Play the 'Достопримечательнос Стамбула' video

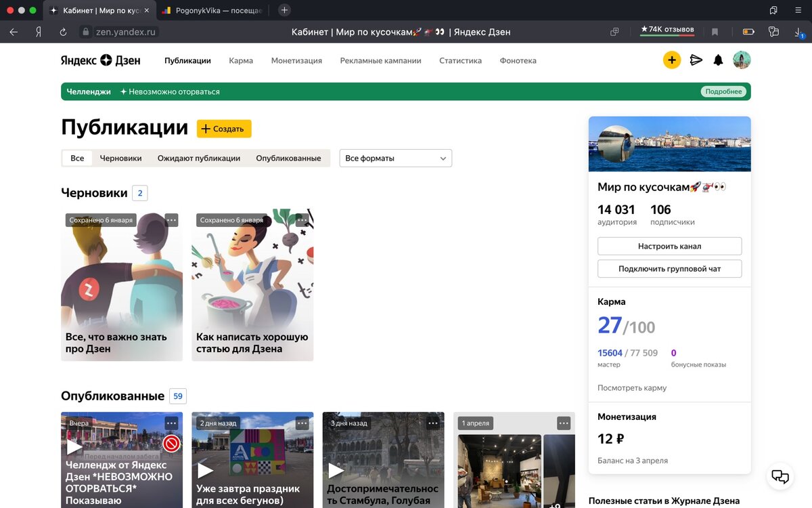tap(336, 470)
